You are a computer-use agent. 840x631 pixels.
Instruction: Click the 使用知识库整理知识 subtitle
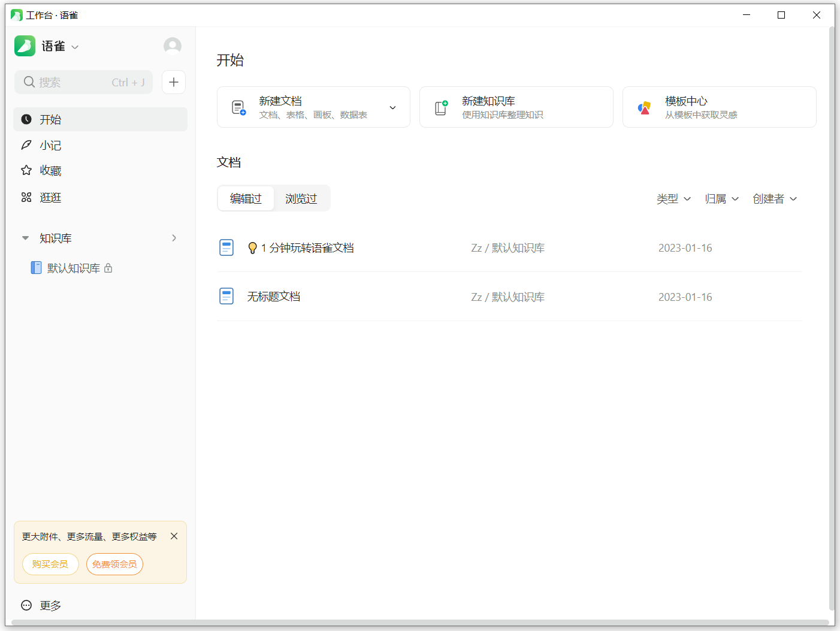[503, 115]
